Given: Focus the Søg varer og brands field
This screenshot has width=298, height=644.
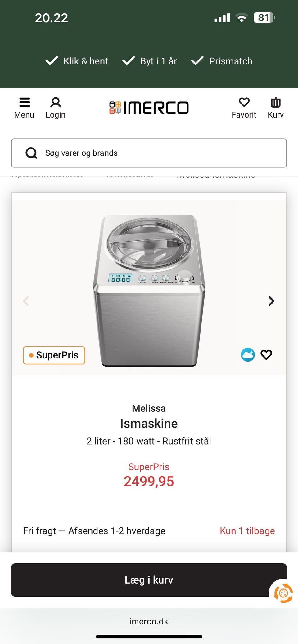Looking at the screenshot, I should 161,153.
